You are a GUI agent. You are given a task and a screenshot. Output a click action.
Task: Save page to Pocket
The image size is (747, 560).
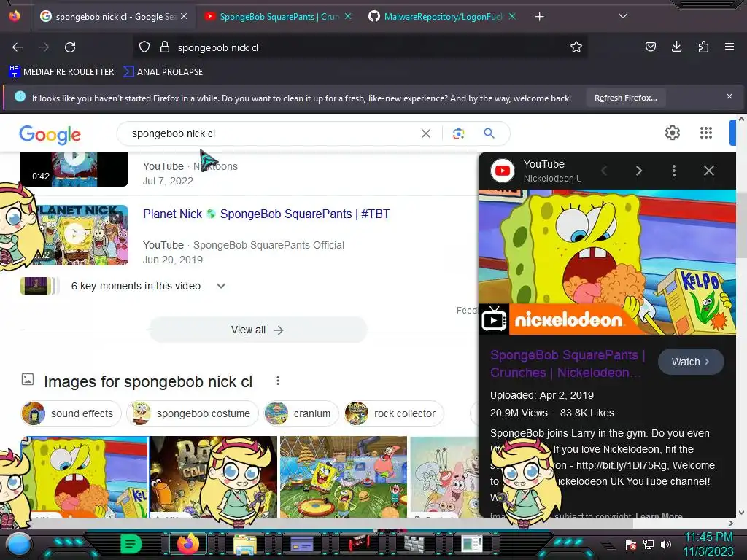650,47
